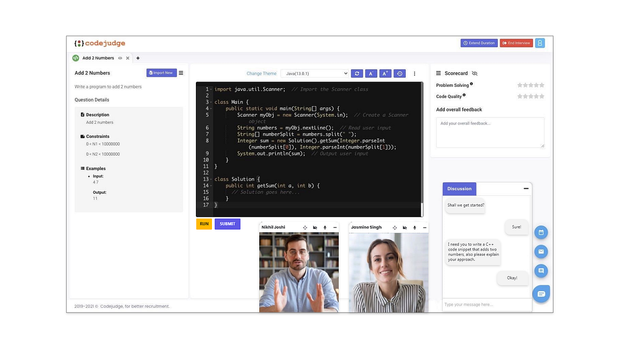Hide the Scorecard using the eye-slash toggle
The width and height of the screenshot is (644, 362).
tap(474, 73)
